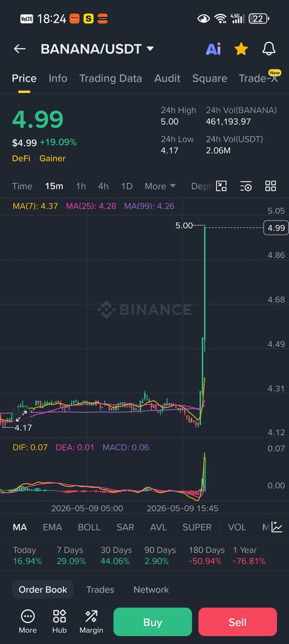Tap the 4.99 current price label
289x644 pixels.
click(276, 228)
